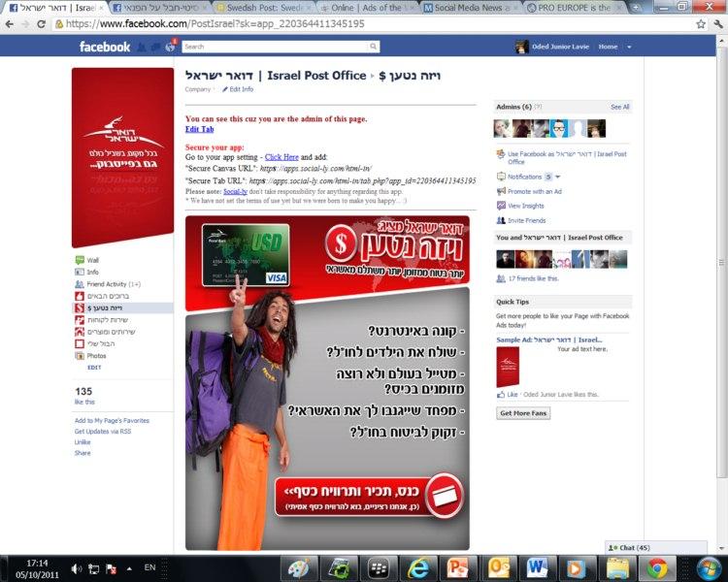Open שירות לקוחות sidebar tab

click(107, 320)
